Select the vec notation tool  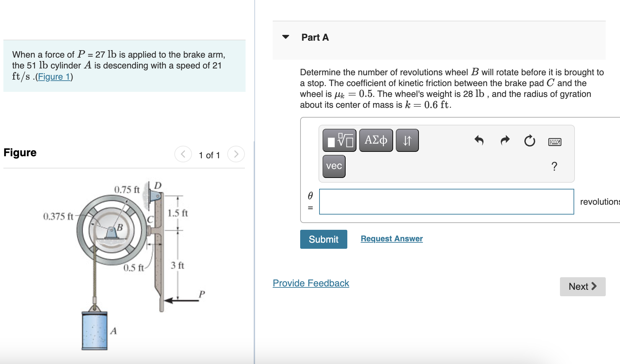pyautogui.click(x=334, y=166)
